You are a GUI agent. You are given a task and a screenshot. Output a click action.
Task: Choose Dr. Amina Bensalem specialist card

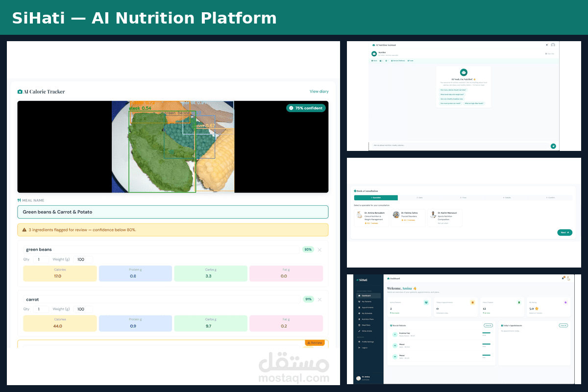point(372,218)
